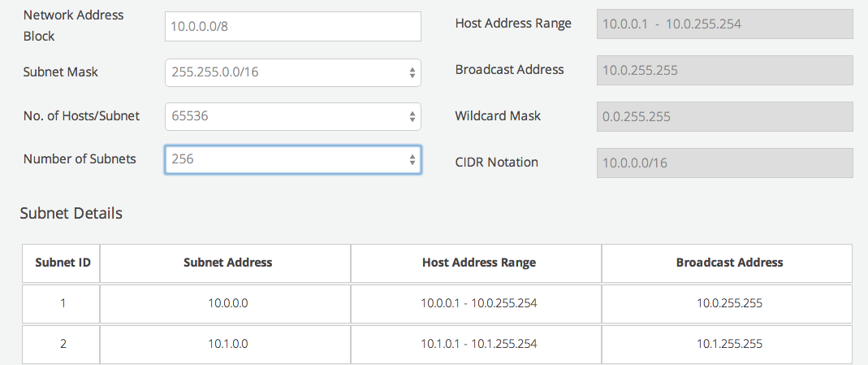Click the Number of Subnets arrows icon
The width and height of the screenshot is (868, 365).
click(x=412, y=159)
